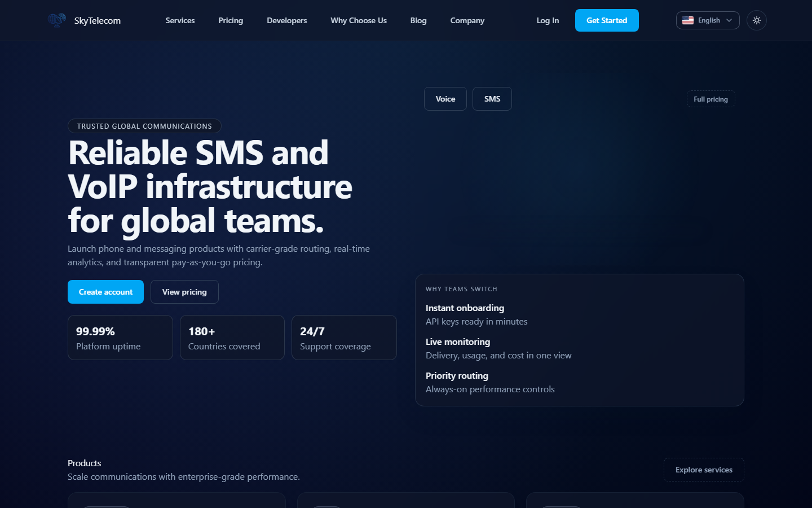Viewport: 812px width, 508px height.
Task: Click 'Delivery, usage, and cost in one view'
Action: [498, 355]
